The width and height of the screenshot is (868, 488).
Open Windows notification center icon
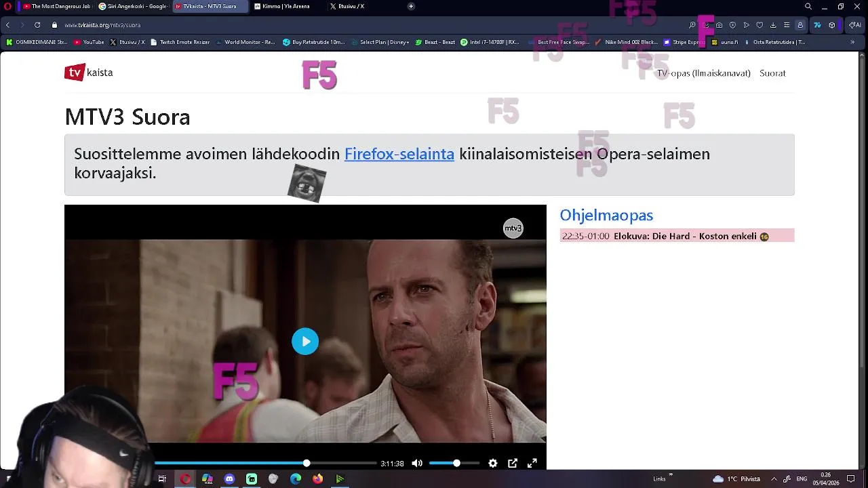850,479
